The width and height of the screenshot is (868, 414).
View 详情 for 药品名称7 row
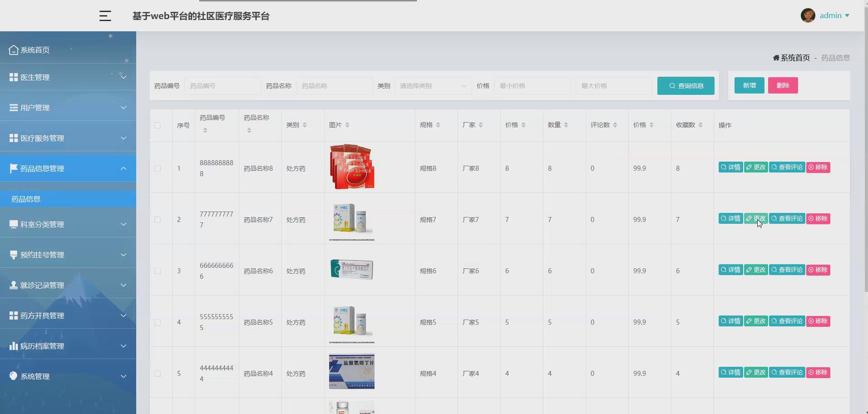(x=730, y=218)
